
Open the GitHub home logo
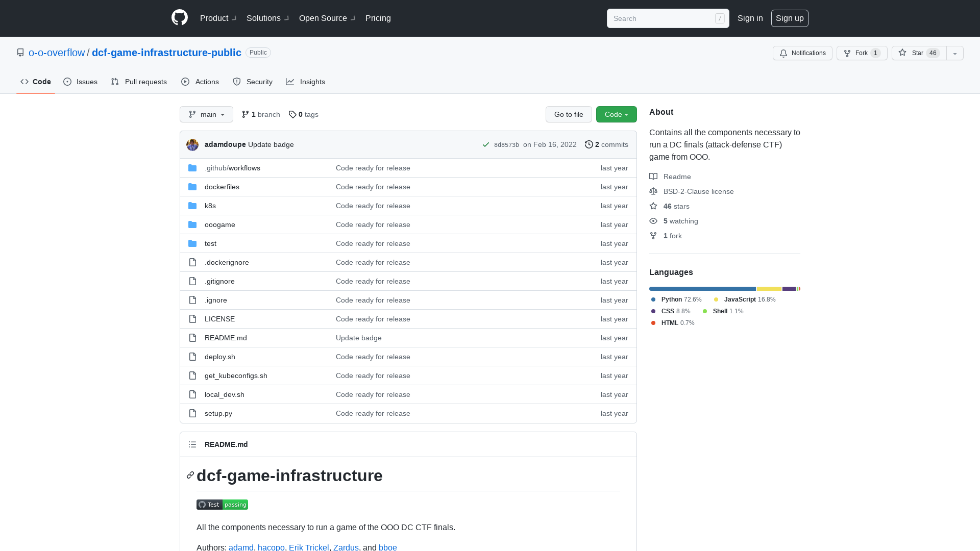[x=180, y=18]
